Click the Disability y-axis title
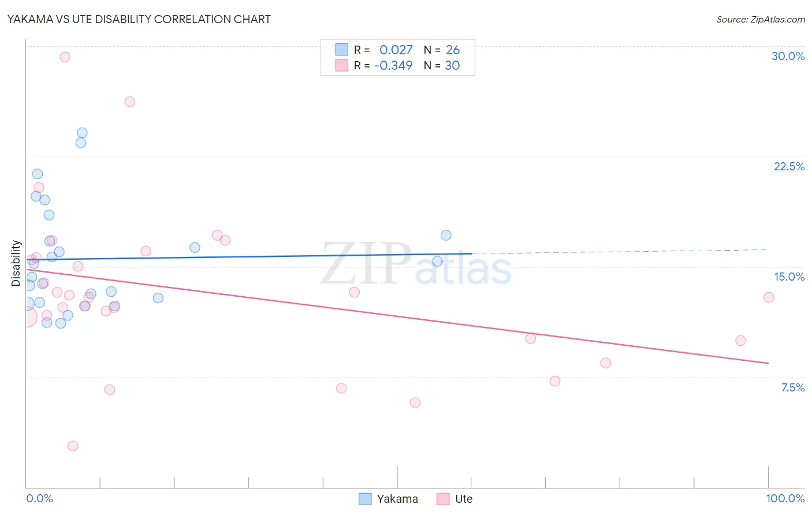Viewport: 812px width, 515px height. click(x=16, y=263)
